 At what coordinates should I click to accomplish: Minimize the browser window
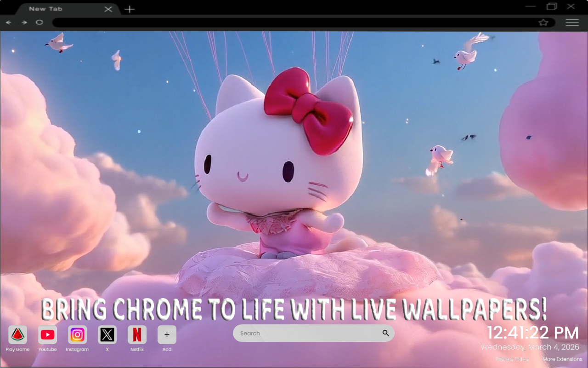531,6
